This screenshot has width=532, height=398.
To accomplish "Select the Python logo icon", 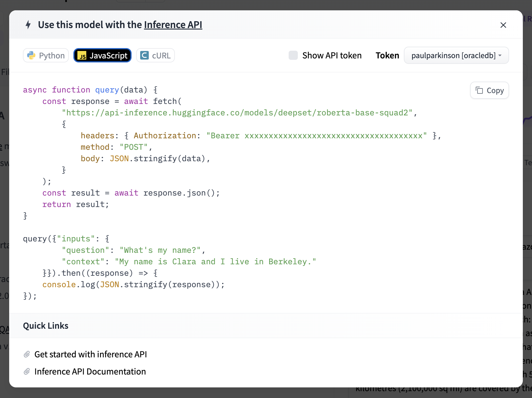I will [32, 55].
